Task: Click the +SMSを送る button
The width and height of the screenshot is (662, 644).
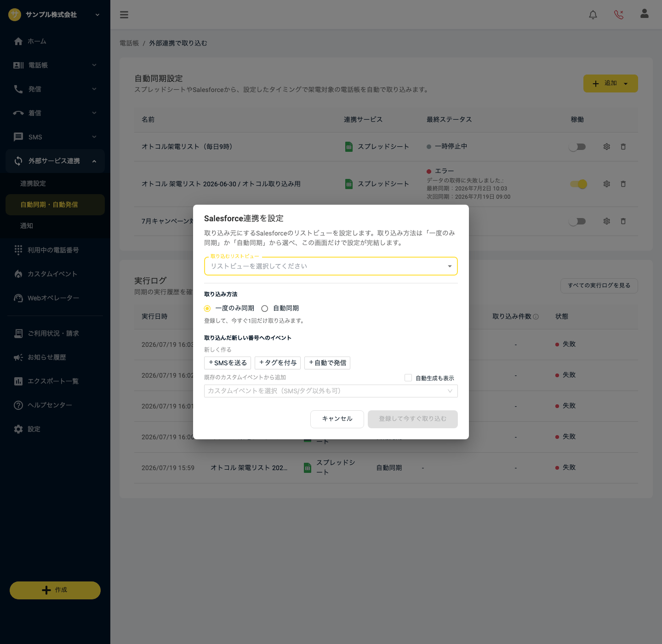Action: pyautogui.click(x=228, y=363)
